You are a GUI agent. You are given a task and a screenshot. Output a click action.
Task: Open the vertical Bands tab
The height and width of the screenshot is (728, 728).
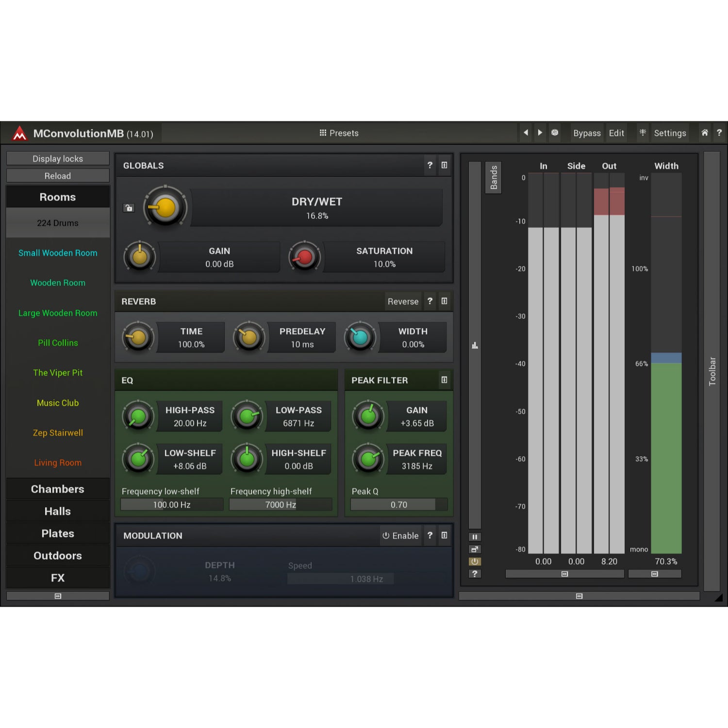tap(494, 178)
